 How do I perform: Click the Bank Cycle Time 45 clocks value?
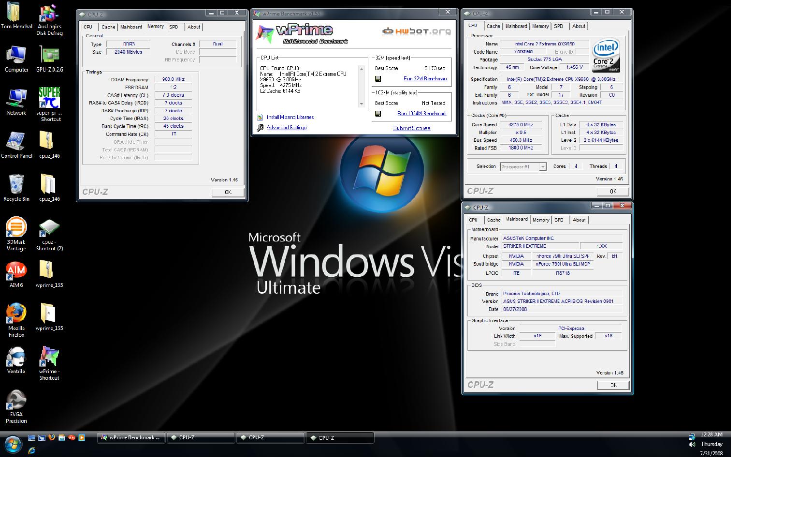[x=174, y=126]
